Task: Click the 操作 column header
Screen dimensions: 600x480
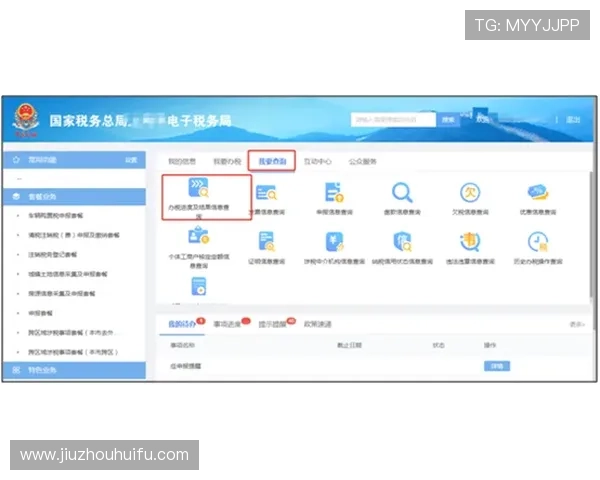Action: (x=490, y=345)
